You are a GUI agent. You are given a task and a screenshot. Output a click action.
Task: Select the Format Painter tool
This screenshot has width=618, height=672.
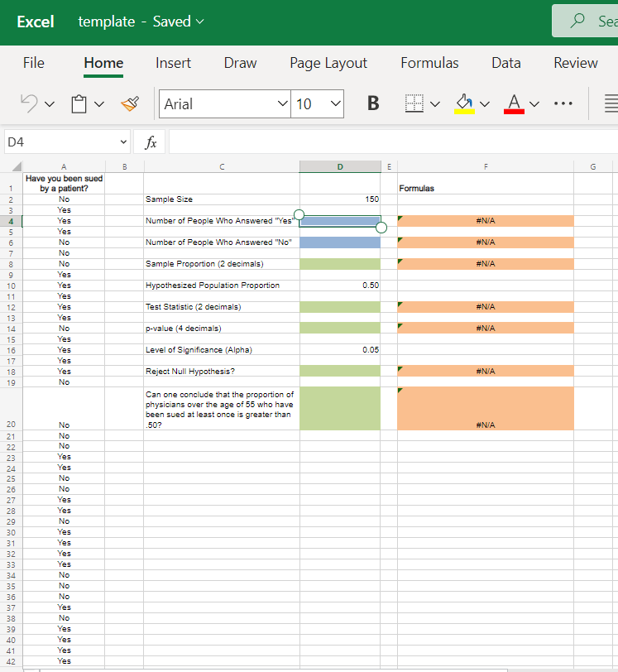[x=130, y=103]
